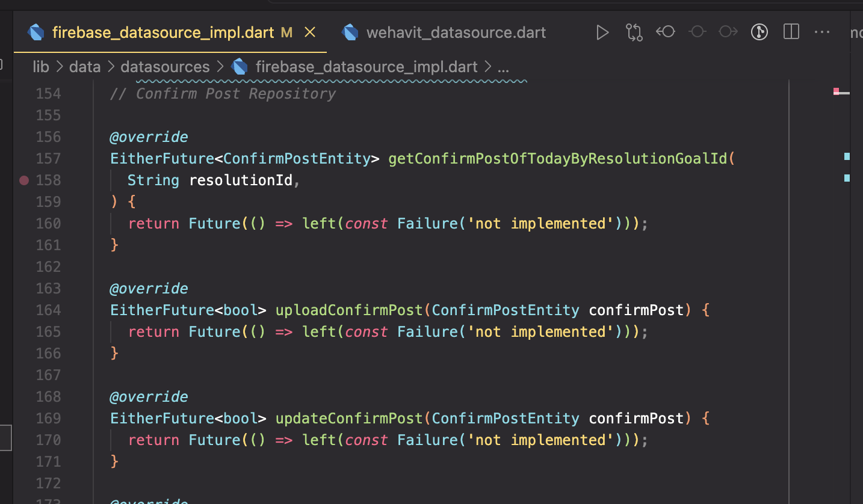Expand the breadcrumb trailing ellipsis
The image size is (863, 504).
(x=504, y=67)
